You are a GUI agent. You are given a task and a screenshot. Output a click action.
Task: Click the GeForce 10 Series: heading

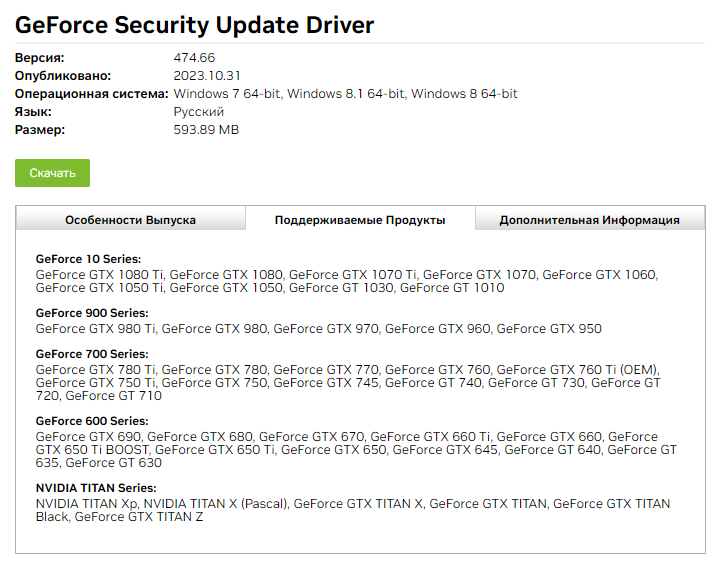[x=88, y=259]
